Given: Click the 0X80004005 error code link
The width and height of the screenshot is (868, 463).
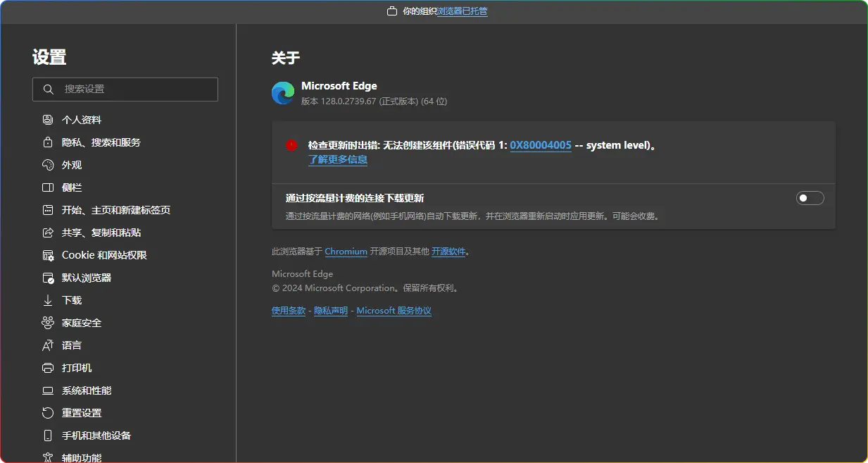Looking at the screenshot, I should [540, 145].
